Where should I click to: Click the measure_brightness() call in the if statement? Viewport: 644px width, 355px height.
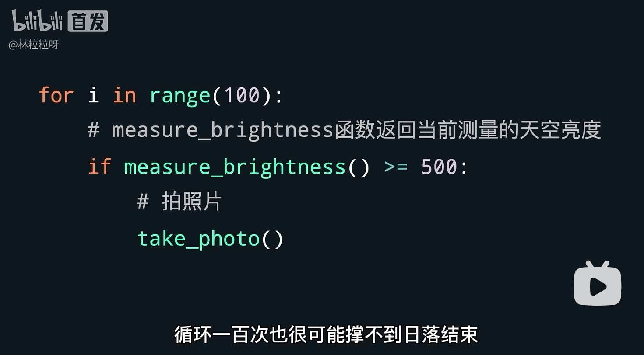[x=247, y=167]
